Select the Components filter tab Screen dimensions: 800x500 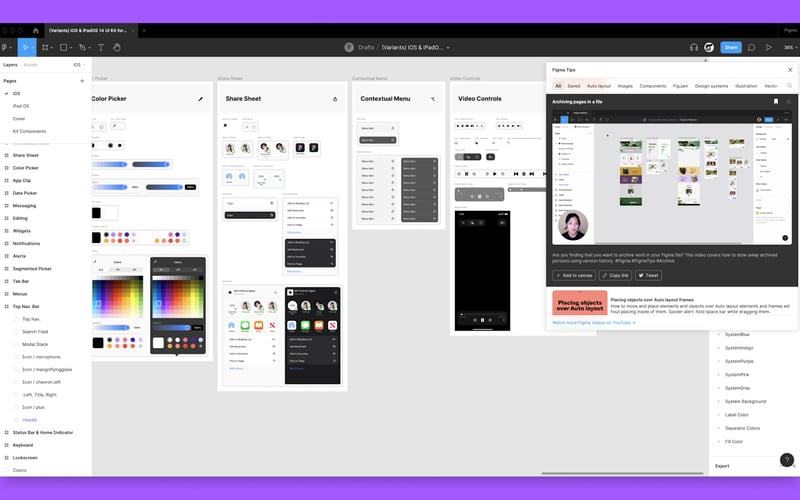pyautogui.click(x=653, y=86)
